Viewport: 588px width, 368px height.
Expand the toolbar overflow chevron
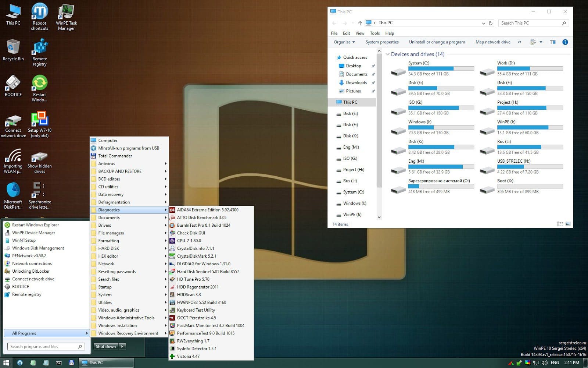[520, 42]
